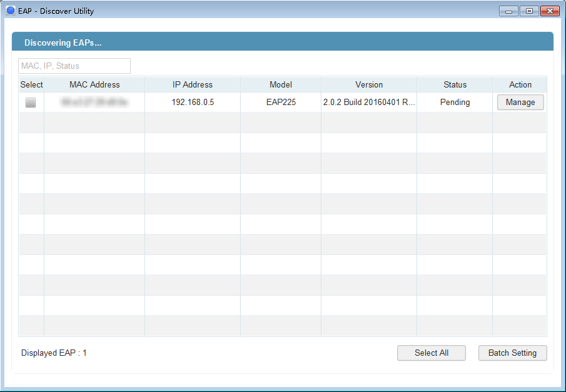
Task: Click the Action column header
Action: point(520,84)
